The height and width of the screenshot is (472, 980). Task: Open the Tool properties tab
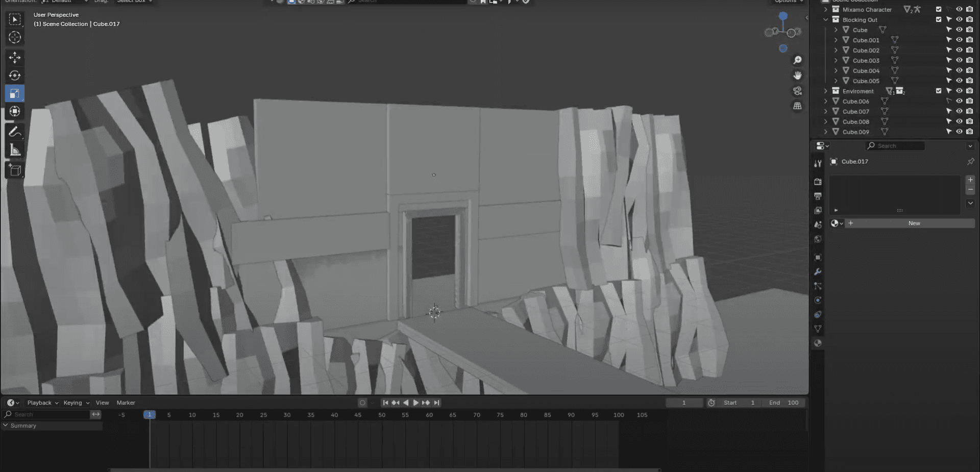coord(818,163)
